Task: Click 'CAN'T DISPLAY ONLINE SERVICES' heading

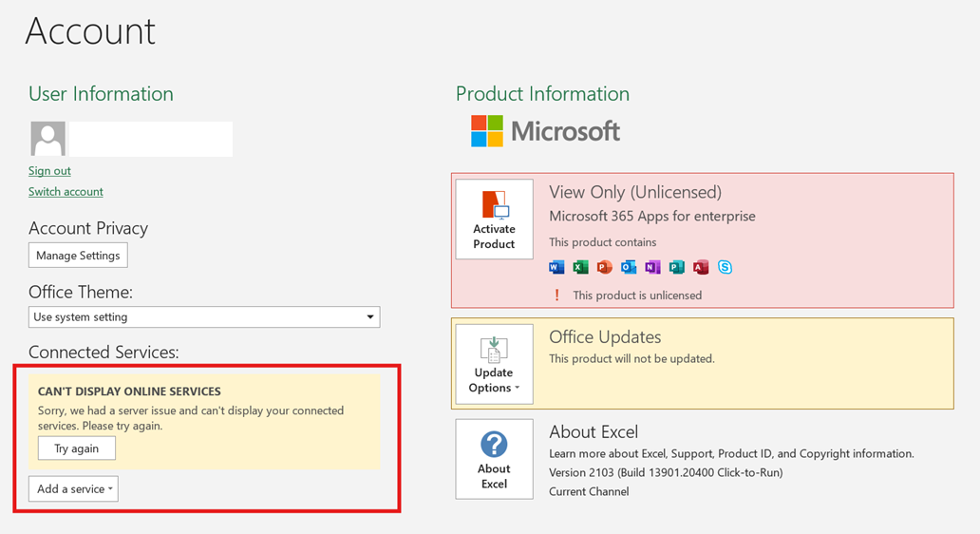Action: point(129,391)
